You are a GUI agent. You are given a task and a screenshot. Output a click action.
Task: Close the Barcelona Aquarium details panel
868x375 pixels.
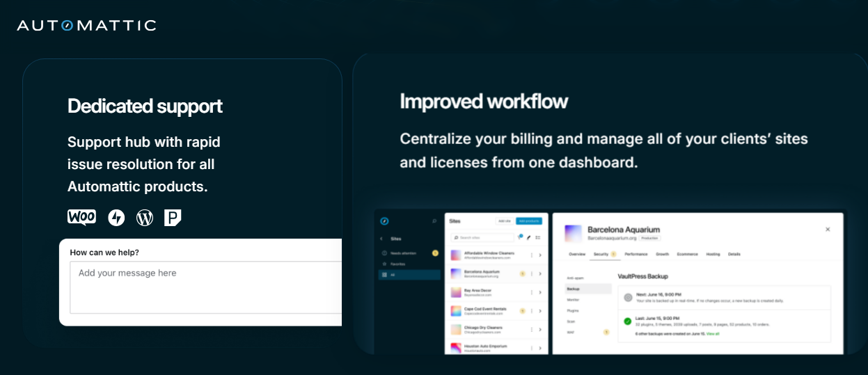828,229
